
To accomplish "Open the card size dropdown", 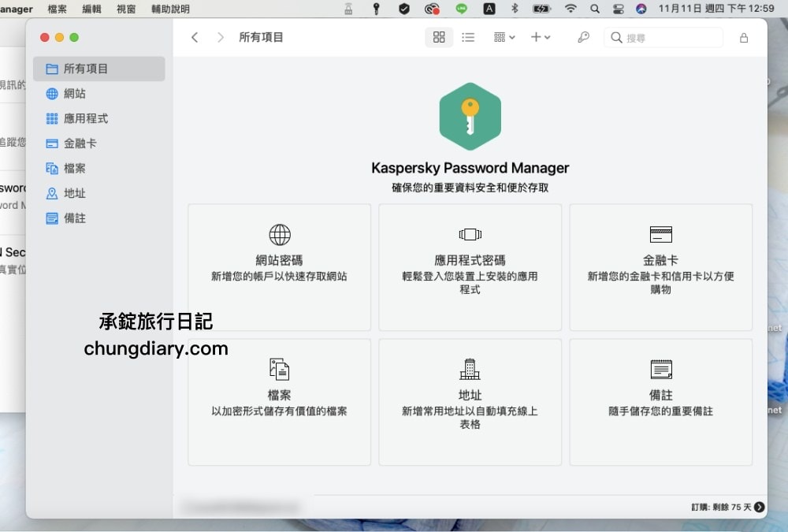I will (504, 37).
